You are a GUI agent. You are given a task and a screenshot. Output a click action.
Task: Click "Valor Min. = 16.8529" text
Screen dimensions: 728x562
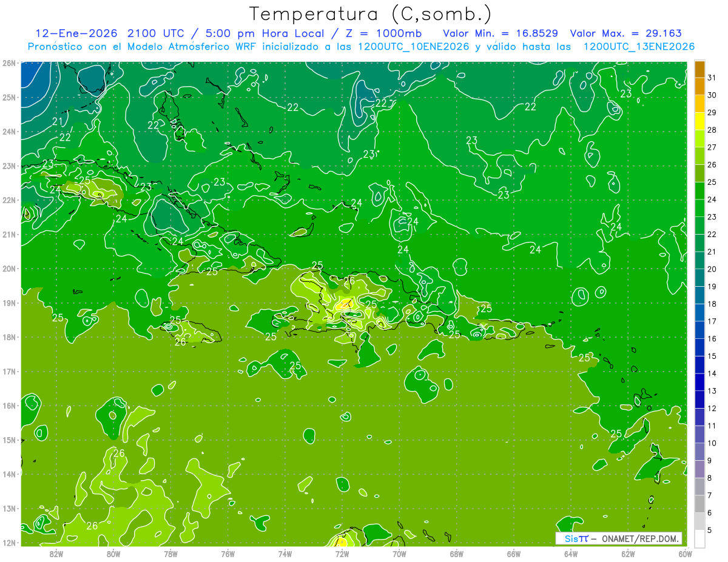(x=500, y=33)
